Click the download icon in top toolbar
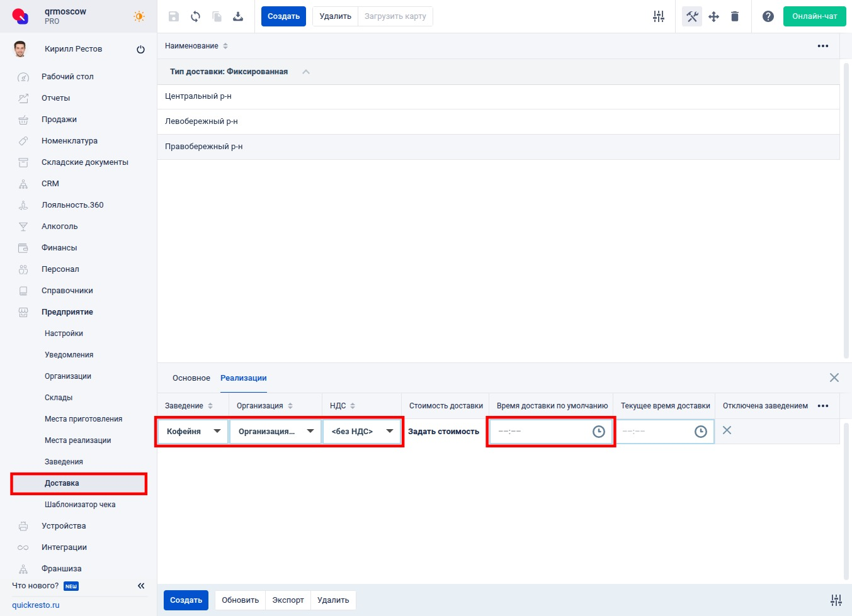Image resolution: width=852 pixels, height=616 pixels. (x=238, y=16)
